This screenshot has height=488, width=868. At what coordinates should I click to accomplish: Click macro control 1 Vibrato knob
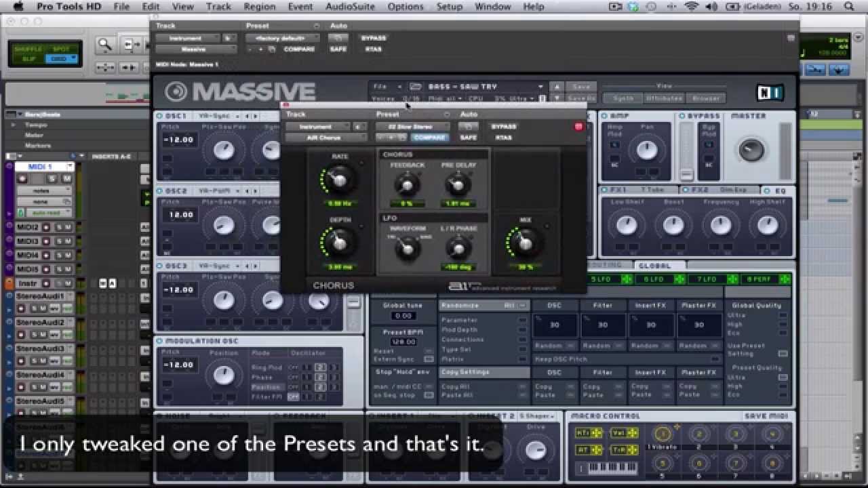pos(663,434)
